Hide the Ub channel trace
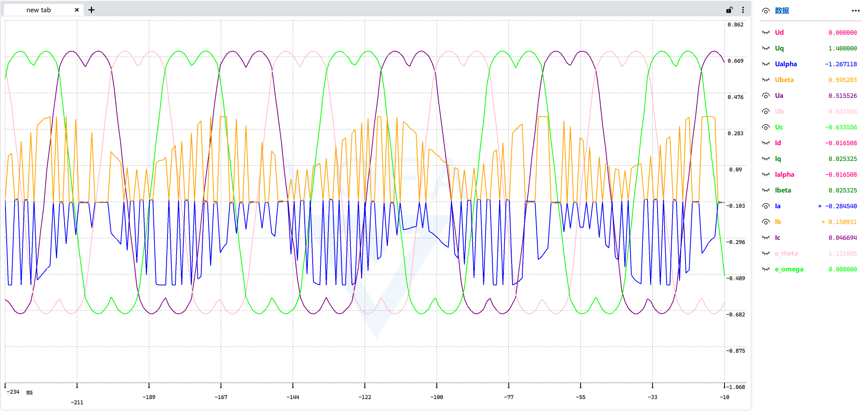This screenshot has width=868, height=411. pyautogui.click(x=766, y=111)
